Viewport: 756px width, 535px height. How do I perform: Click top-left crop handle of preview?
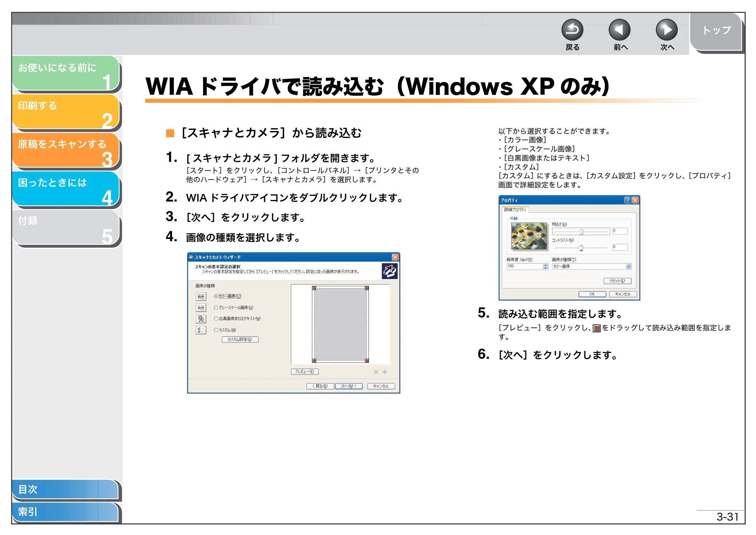tap(314, 288)
